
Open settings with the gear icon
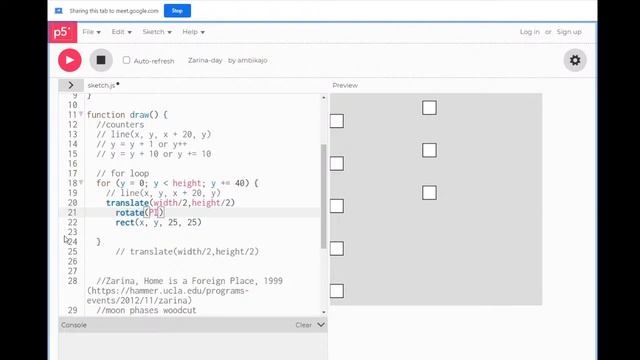pos(575,60)
